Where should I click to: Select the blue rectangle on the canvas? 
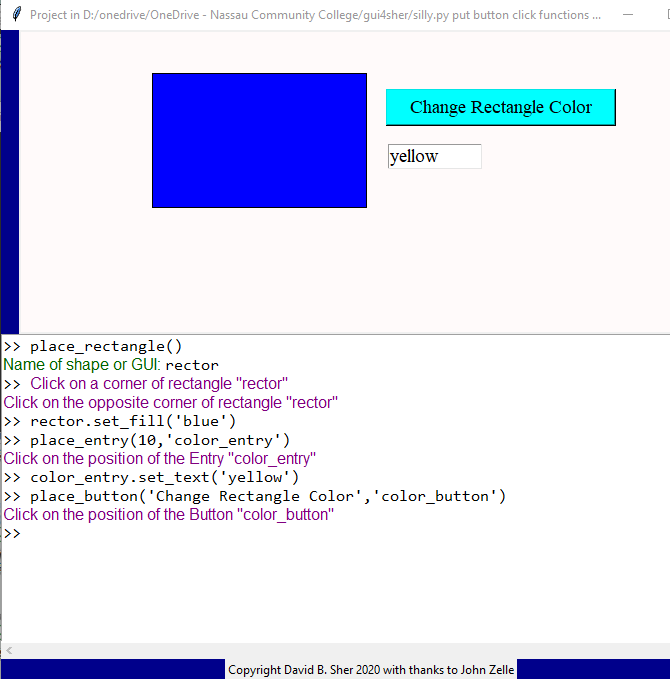259,140
